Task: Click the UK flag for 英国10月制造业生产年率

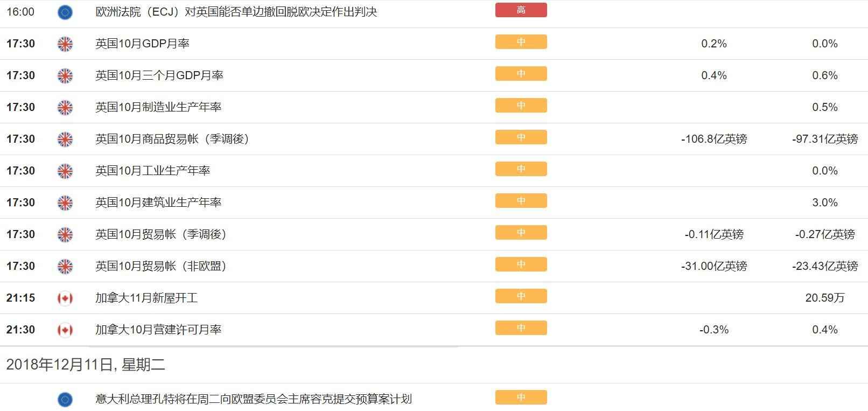Action: click(x=65, y=107)
